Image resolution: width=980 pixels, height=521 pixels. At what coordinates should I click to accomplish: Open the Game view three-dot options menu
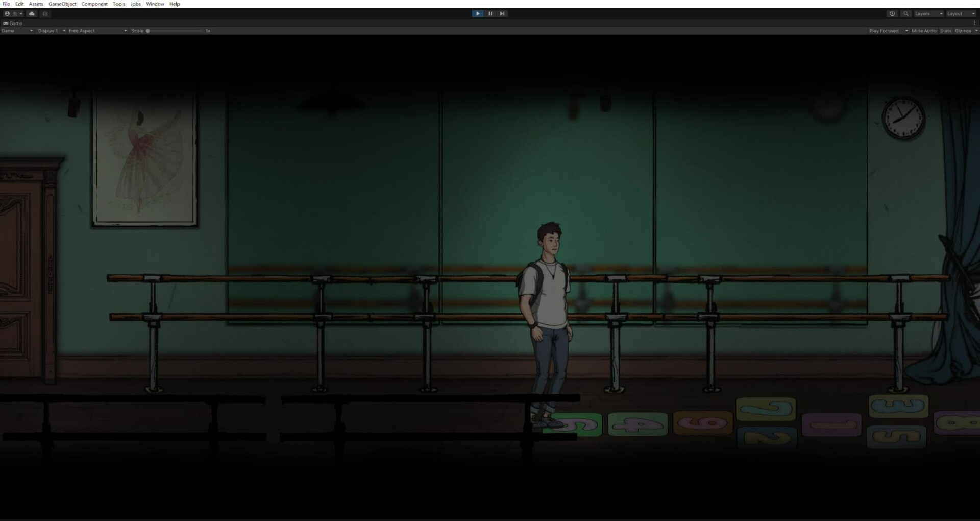pyautogui.click(x=974, y=23)
